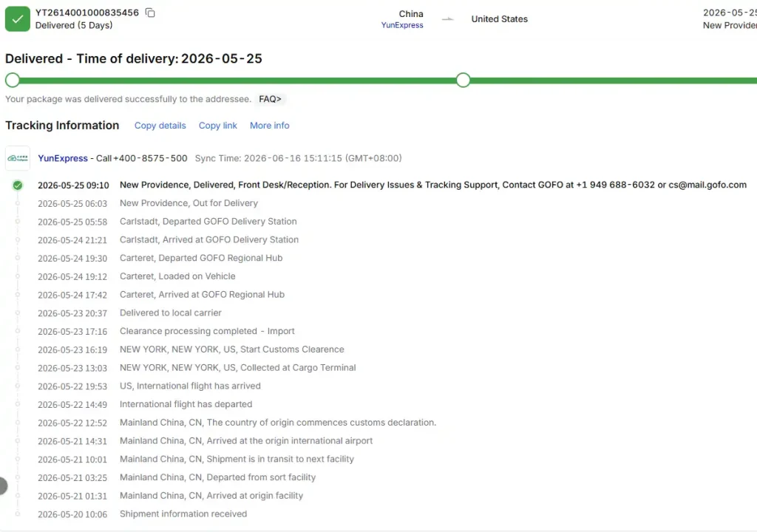The width and height of the screenshot is (757, 532).
Task: Click 'Start Customs Clearence' event
Action: [231, 349]
